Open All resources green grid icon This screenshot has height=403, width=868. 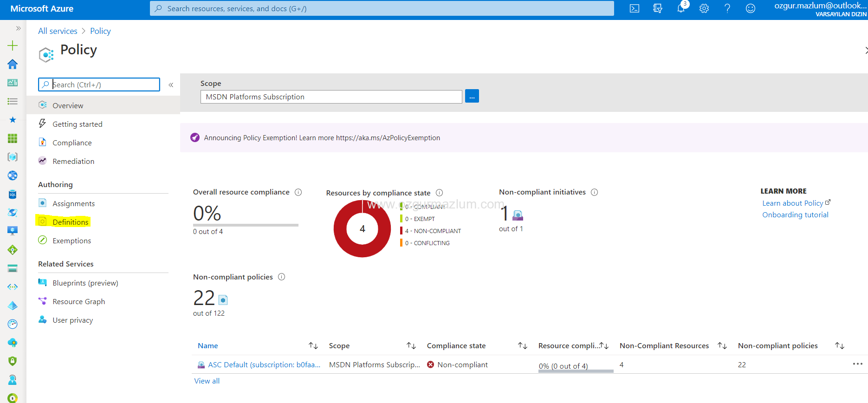click(13, 138)
